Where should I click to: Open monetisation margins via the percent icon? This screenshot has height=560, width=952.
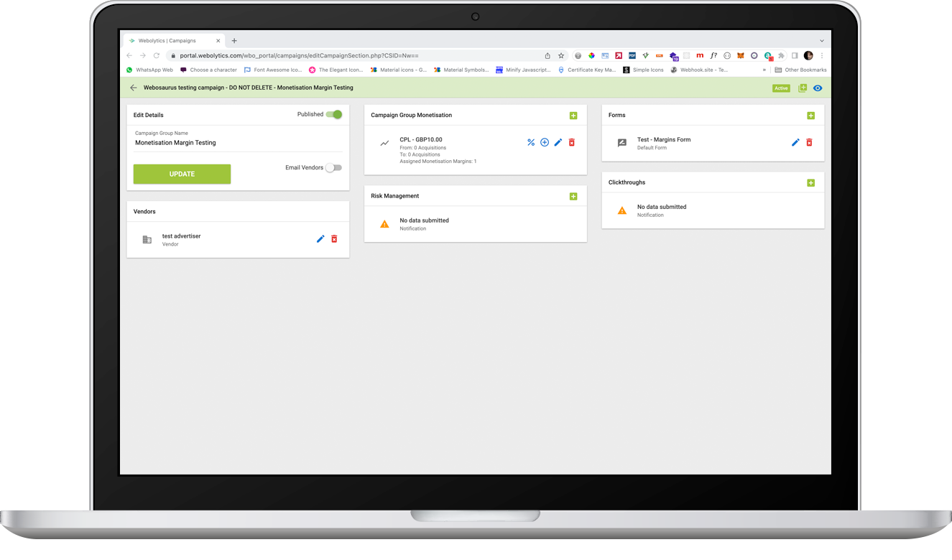click(531, 142)
